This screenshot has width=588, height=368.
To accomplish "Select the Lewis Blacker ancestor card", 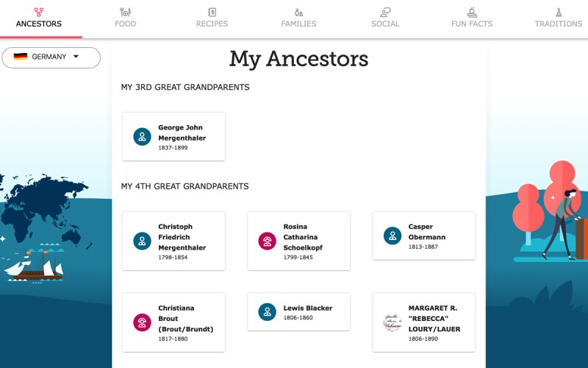I will click(x=298, y=311).
